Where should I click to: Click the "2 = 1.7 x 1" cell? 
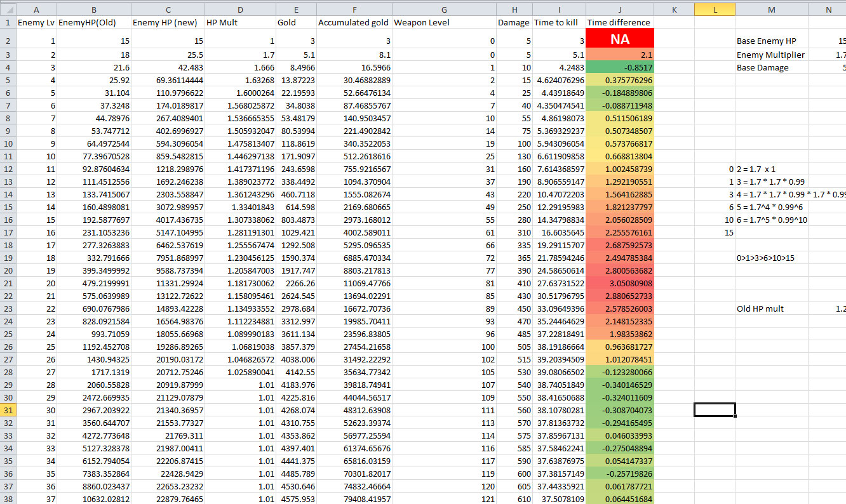tap(771, 169)
